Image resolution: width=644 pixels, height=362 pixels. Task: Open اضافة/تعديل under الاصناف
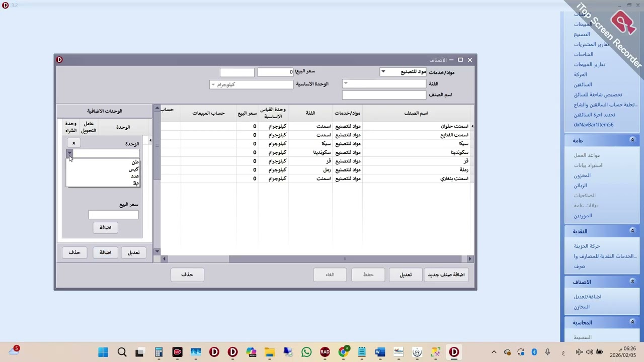[x=587, y=297]
